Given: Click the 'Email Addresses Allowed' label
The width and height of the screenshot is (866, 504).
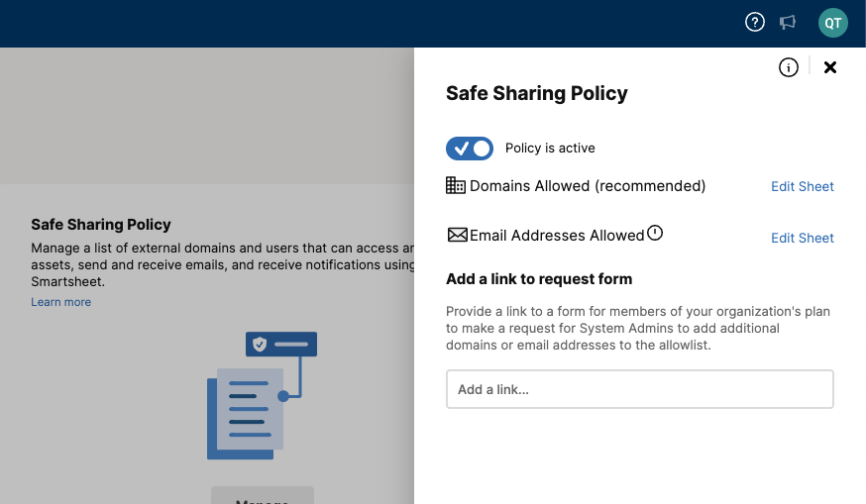Looking at the screenshot, I should tap(557, 236).
